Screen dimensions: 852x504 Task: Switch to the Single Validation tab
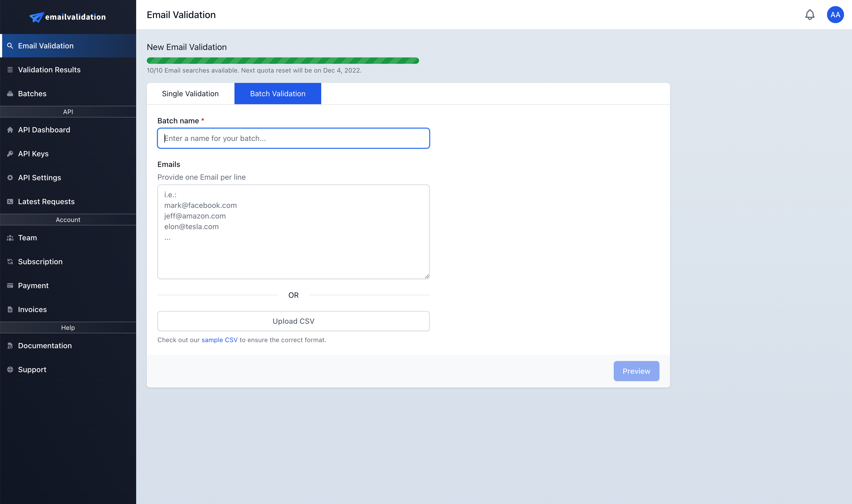[190, 93]
